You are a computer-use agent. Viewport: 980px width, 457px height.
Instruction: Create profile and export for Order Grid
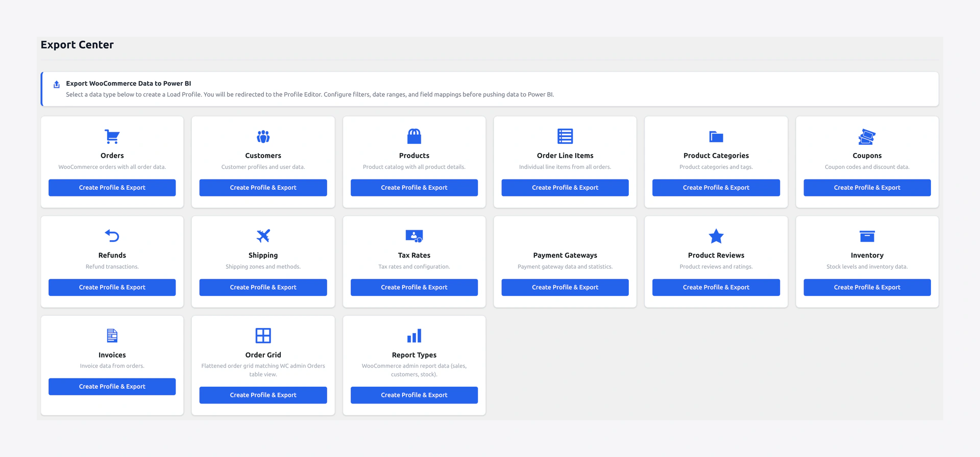263,395
